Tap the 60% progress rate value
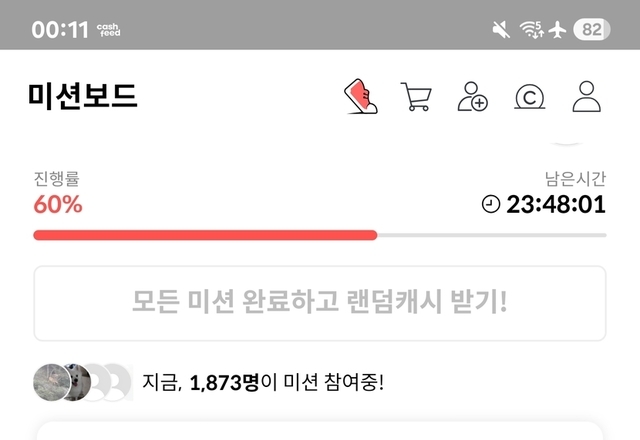 tap(58, 204)
